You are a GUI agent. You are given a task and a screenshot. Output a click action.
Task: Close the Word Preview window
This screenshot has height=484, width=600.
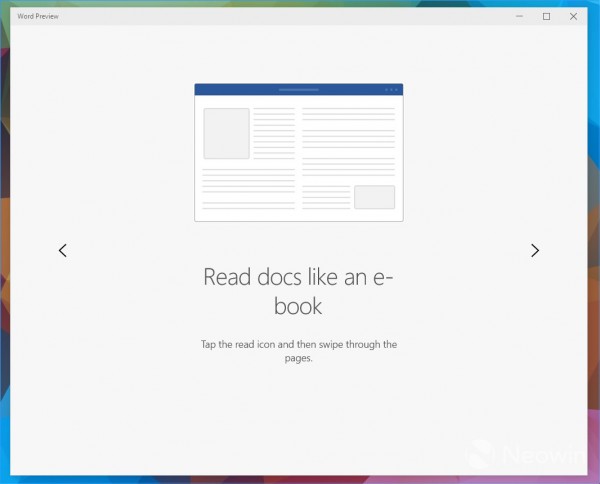573,16
